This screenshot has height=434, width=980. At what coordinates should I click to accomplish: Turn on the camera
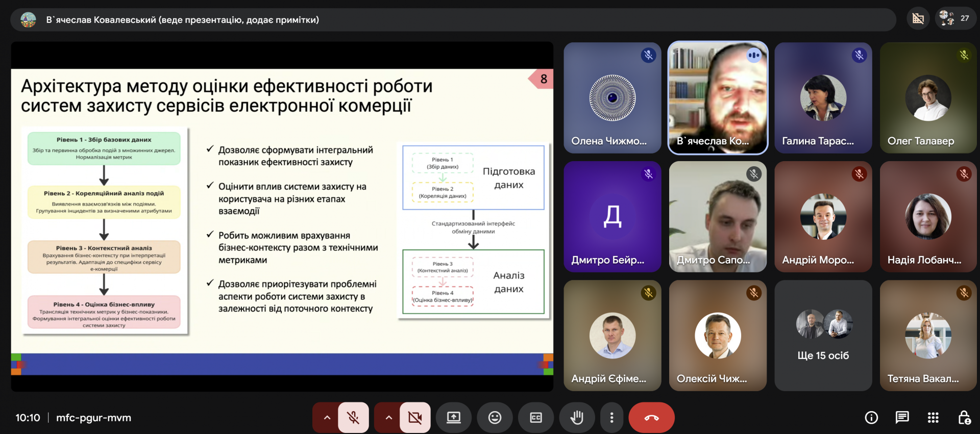[x=415, y=418]
